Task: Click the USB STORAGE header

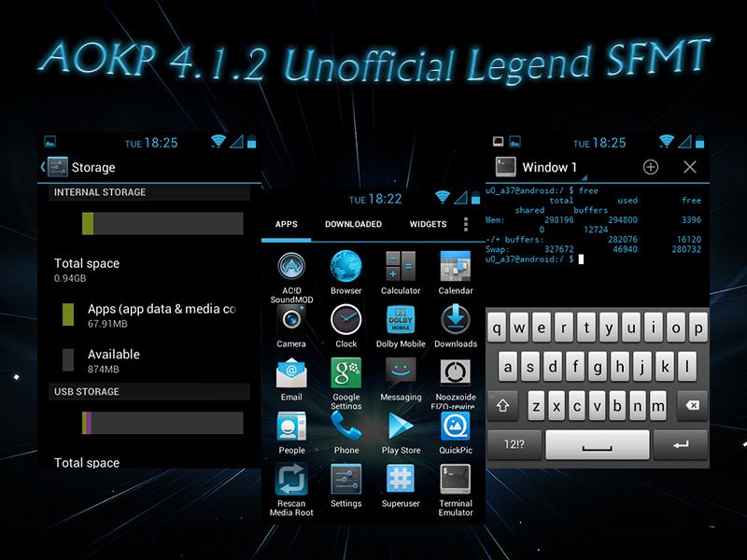Action: (x=149, y=392)
